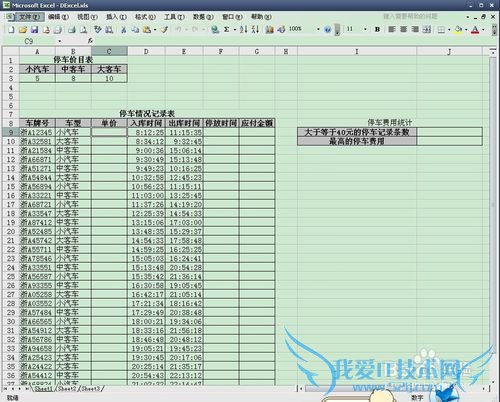500x402 pixels.
Task: Open the font size 11 dropdown
Action: point(365,29)
